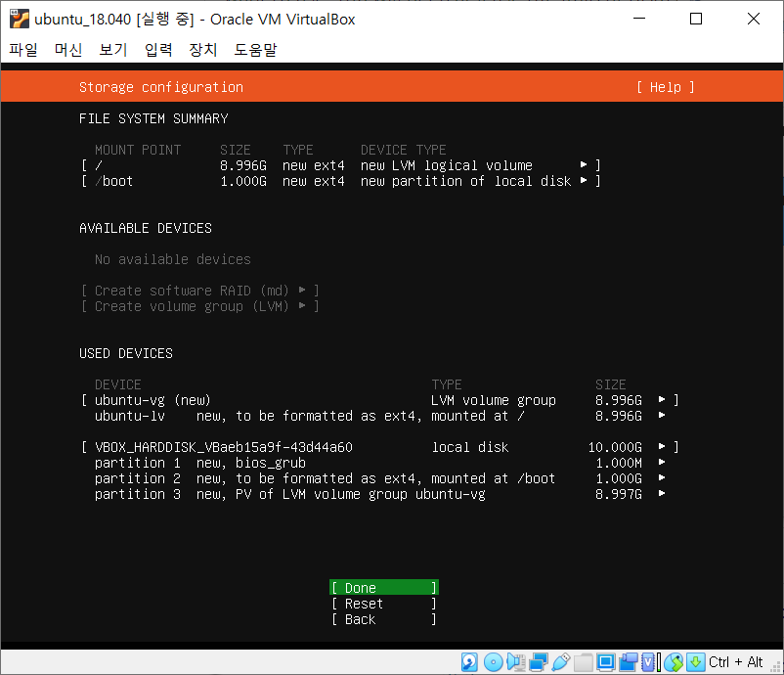
Task: Expand the VBOX_HARDDISK local disk arrow
Action: pyautogui.click(x=662, y=447)
